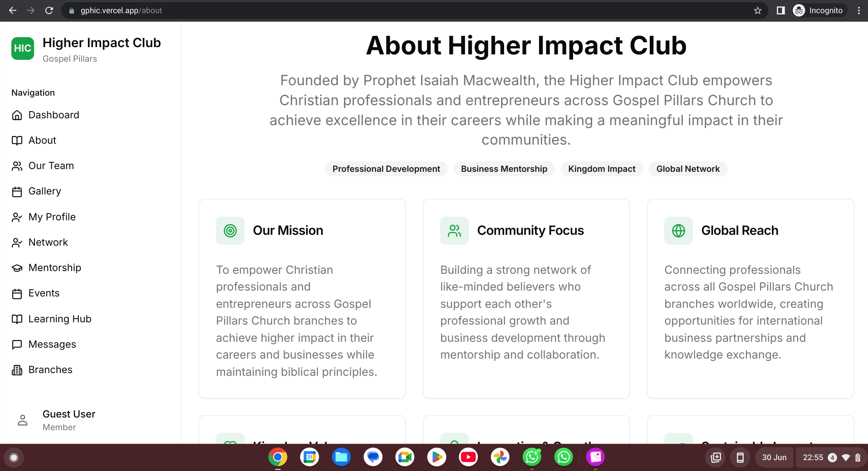Open Google Meet from the shelf
This screenshot has width=868, height=471.
click(405, 457)
